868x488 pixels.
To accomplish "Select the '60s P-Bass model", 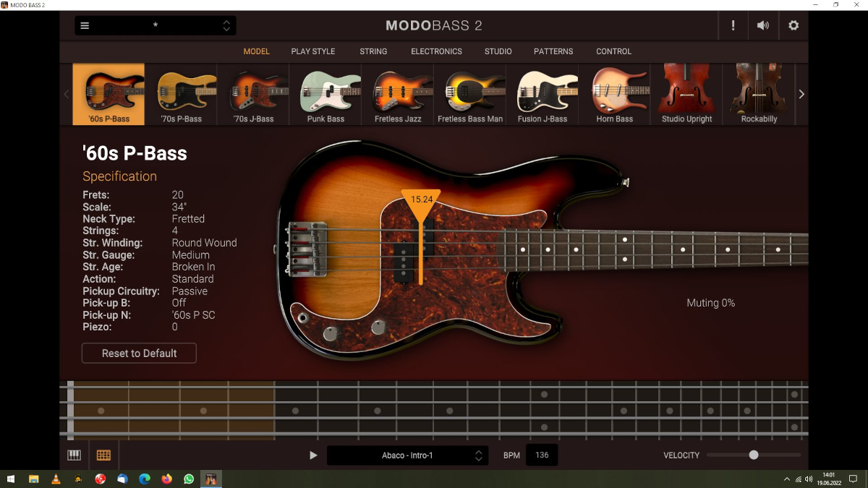I will click(x=109, y=94).
